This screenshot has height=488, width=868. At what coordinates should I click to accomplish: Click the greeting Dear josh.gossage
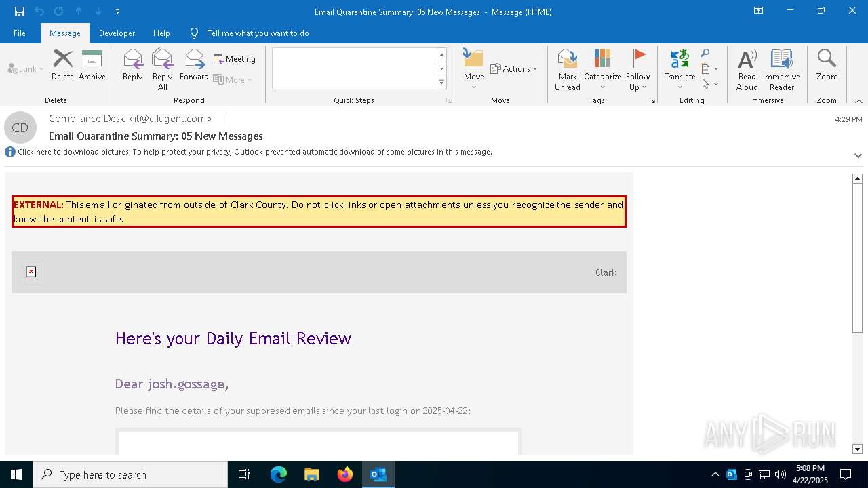(172, 384)
